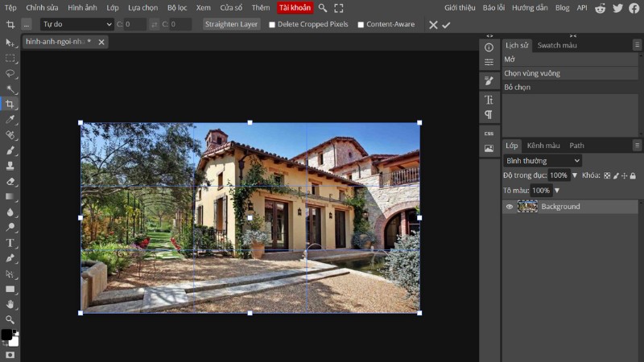The width and height of the screenshot is (644, 362).
Task: Switch to the 'Kênh màu' tab
Action: [543, 146]
